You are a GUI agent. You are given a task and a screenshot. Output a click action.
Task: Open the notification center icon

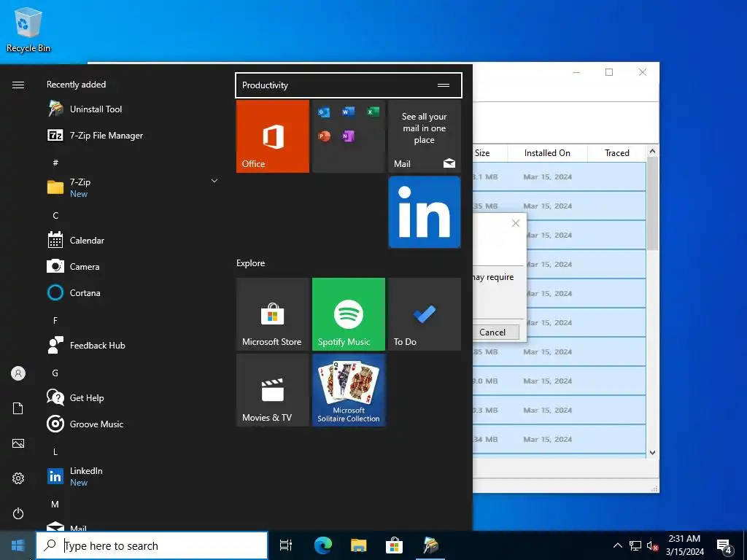click(724, 546)
